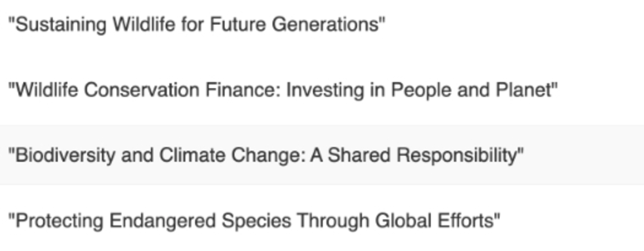Choose "Wildlife Conservation Finance" list entry
Viewport: 644px width, 251px height.
[x=322, y=90]
